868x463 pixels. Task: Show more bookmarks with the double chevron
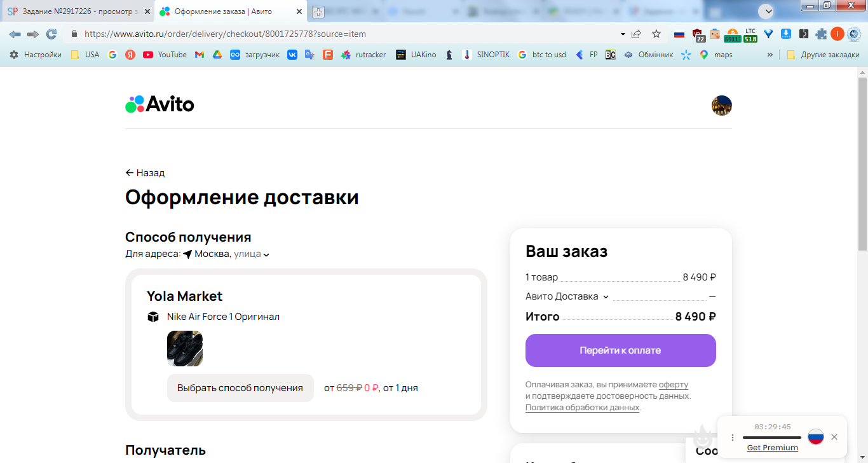coord(770,55)
